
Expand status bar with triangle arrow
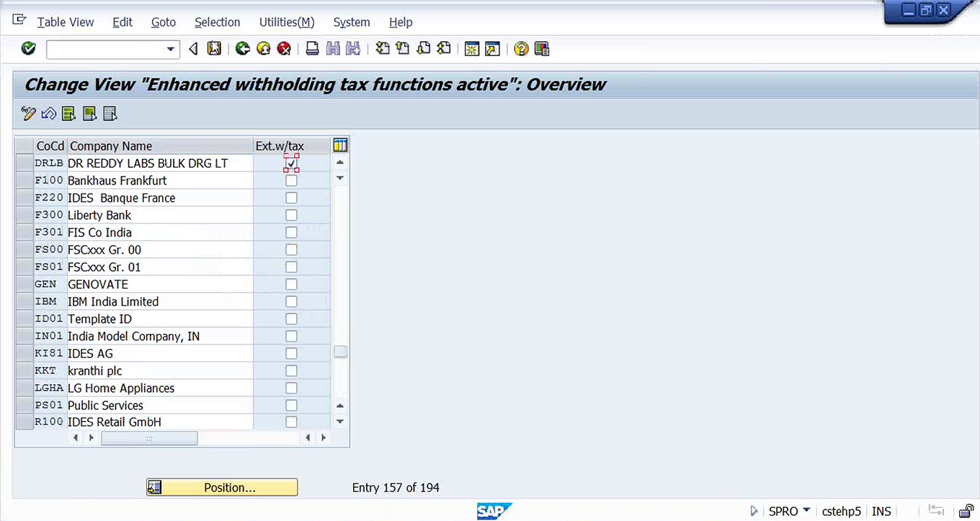coord(754,511)
